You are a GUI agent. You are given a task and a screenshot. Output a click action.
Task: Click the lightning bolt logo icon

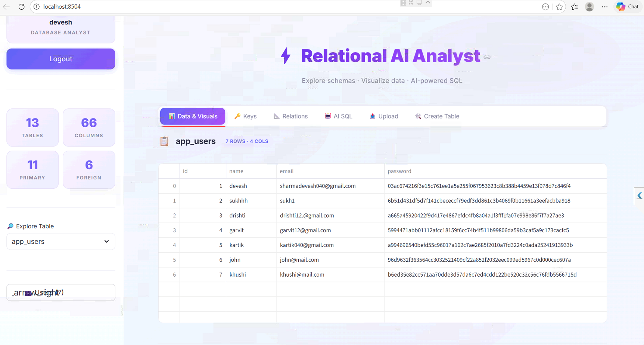coord(286,56)
